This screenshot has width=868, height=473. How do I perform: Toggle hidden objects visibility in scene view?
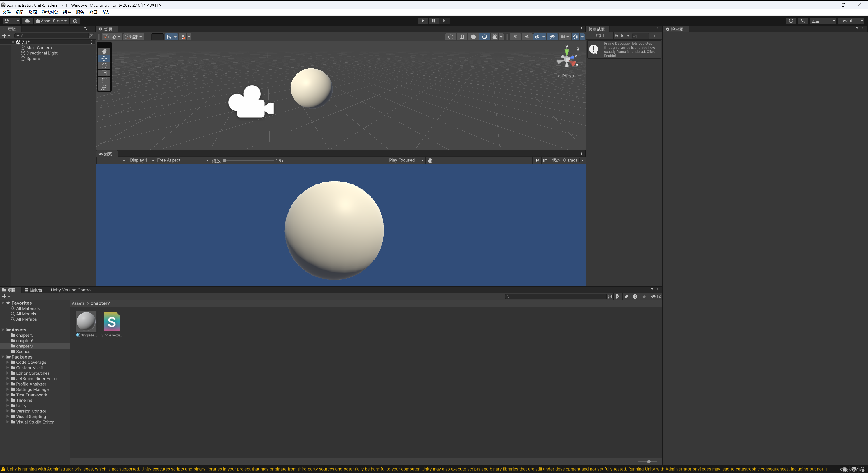pyautogui.click(x=552, y=37)
